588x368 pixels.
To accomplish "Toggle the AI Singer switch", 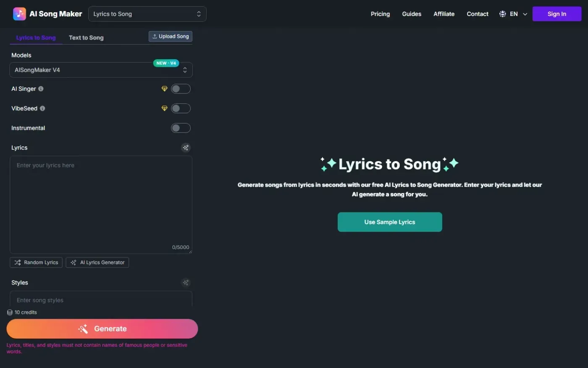I will [x=181, y=89].
